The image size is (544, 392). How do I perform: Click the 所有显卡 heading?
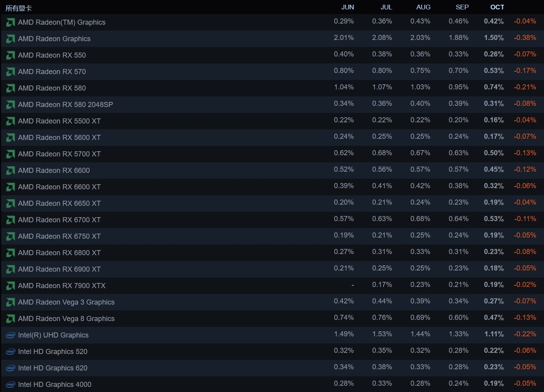point(18,8)
